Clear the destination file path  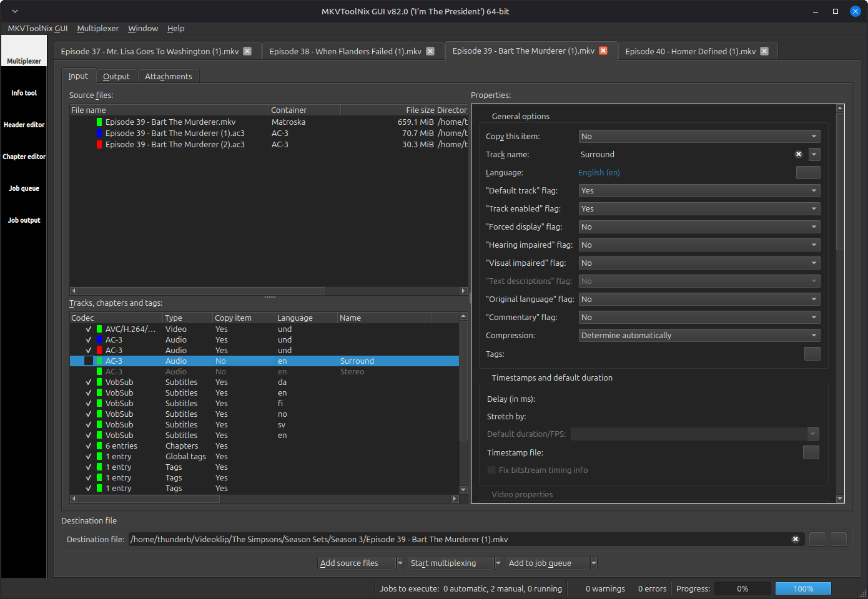click(x=796, y=539)
